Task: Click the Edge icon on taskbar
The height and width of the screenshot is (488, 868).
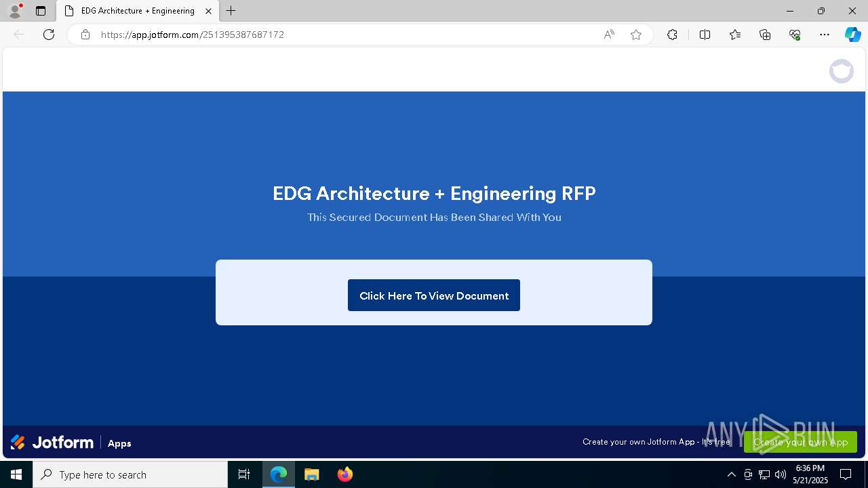Action: [x=279, y=474]
